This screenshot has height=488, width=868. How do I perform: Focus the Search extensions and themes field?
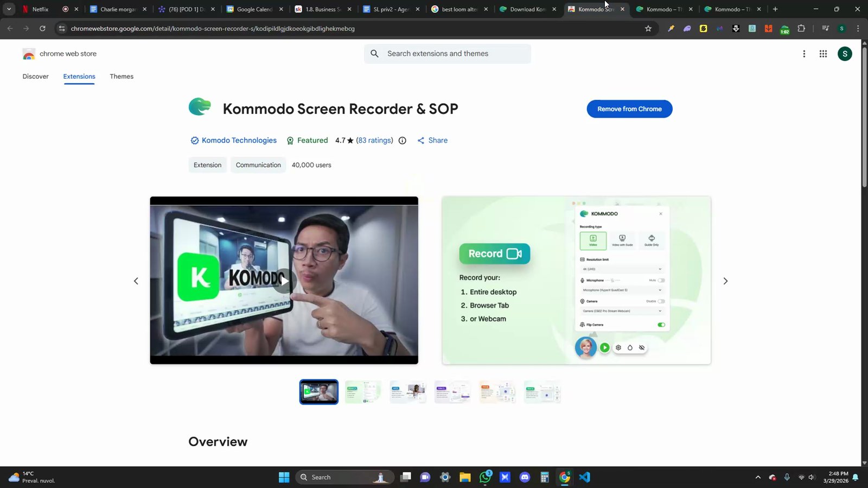click(x=448, y=54)
